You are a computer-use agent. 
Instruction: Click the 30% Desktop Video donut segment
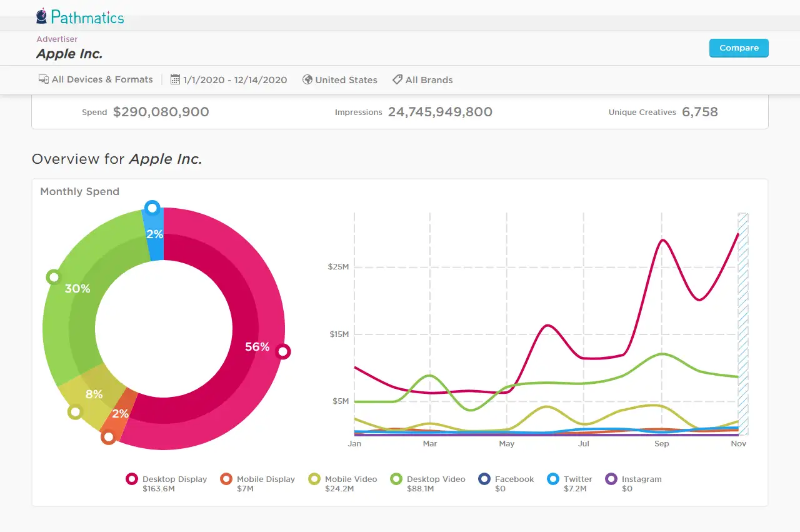point(78,289)
